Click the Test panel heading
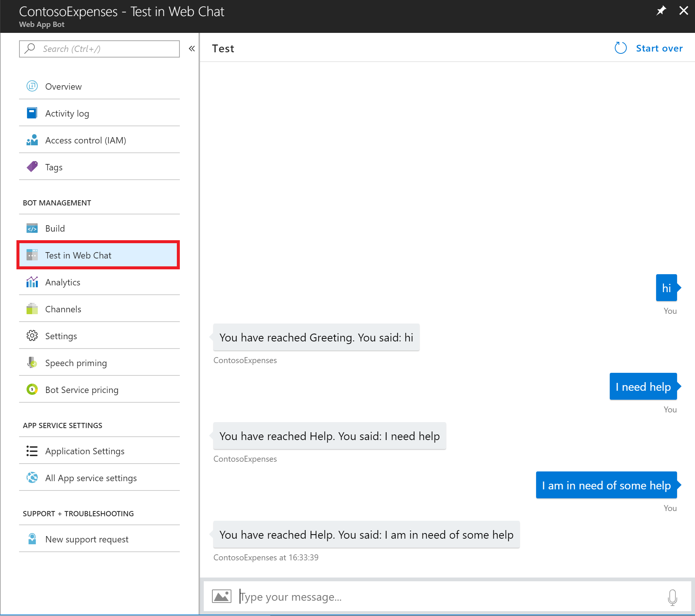Viewport: 695px width, 616px height. click(x=223, y=49)
